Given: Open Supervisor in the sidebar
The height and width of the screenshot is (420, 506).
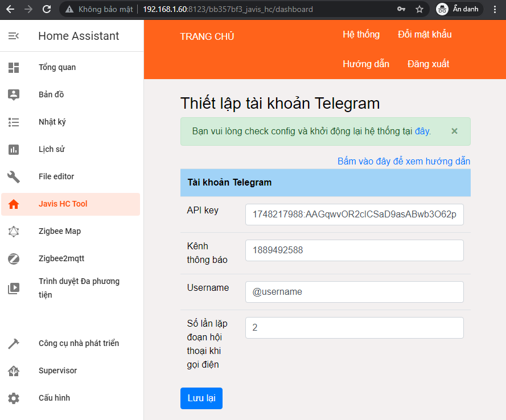Looking at the screenshot, I should (x=71, y=371).
